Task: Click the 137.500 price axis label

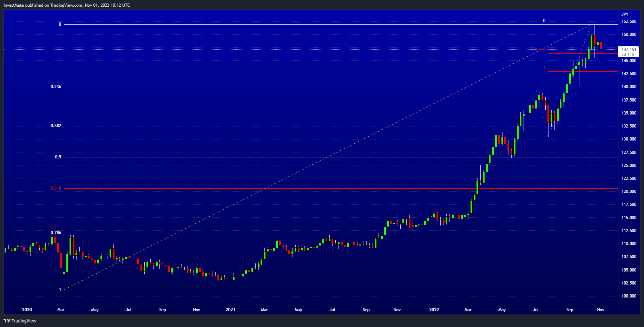Action: [x=629, y=100]
